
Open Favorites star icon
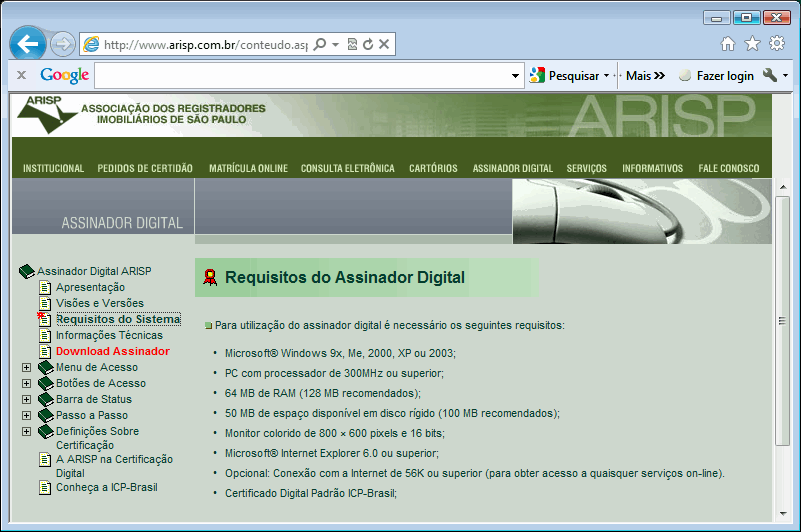[752, 44]
